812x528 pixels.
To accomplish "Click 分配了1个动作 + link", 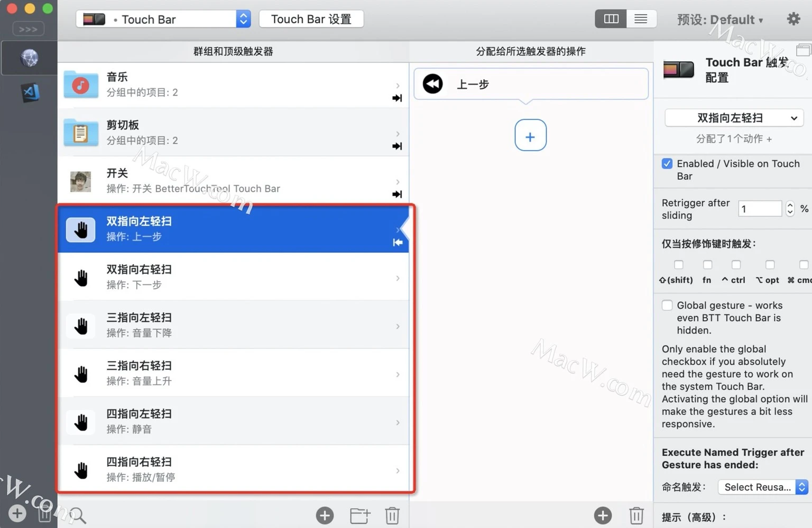I will (x=734, y=139).
